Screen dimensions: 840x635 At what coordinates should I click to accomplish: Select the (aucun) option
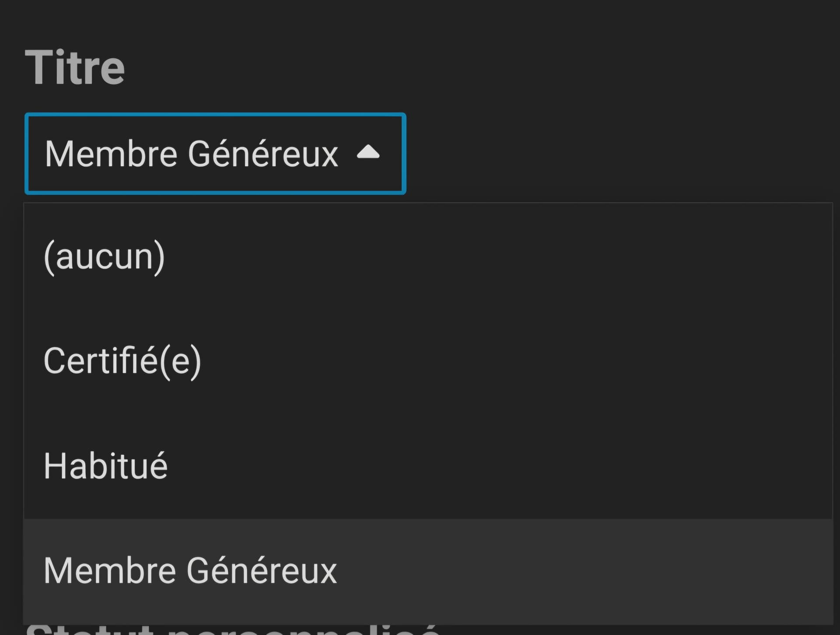pos(428,256)
